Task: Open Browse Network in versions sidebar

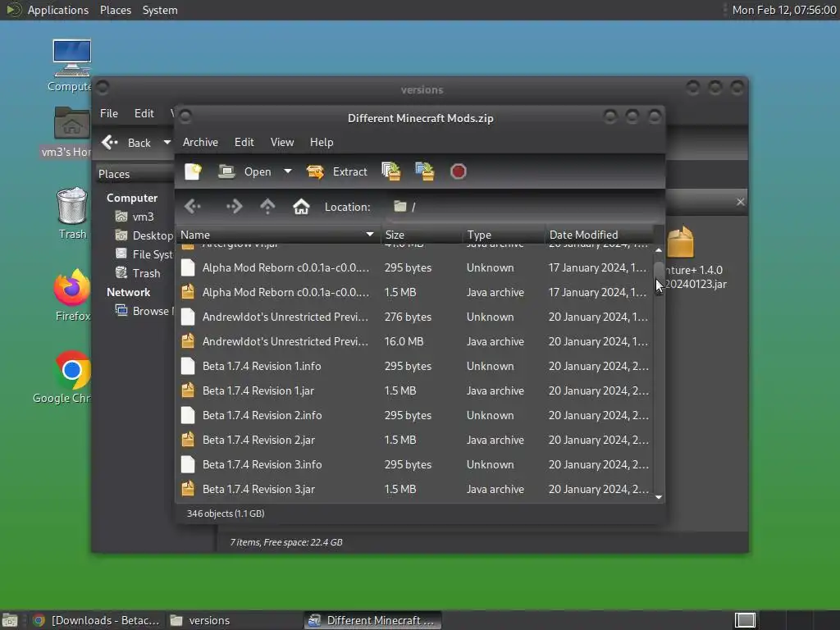Action: click(x=144, y=311)
